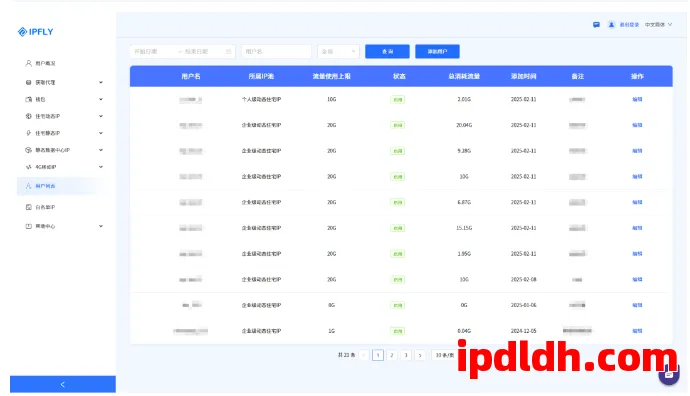690x396 pixels.
Task: Click the calendar icon in date range field
Action: pos(228,51)
